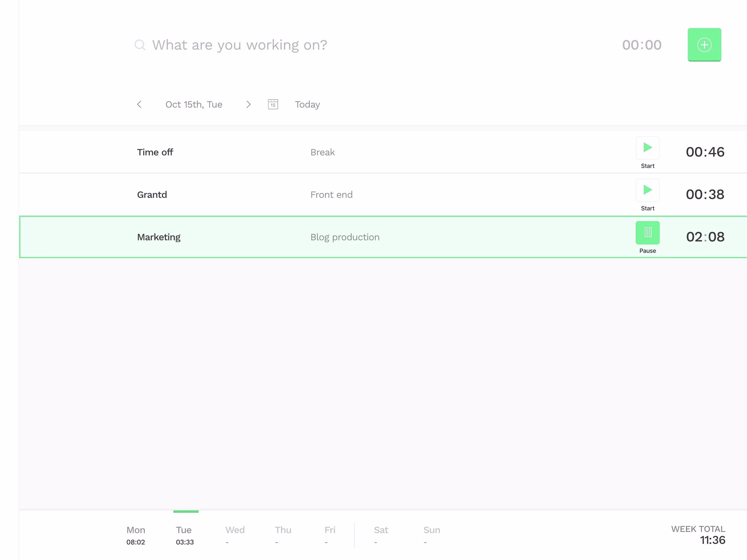Select the Fri day tab
Image resolution: width=747 pixels, height=560 pixels.
click(x=330, y=535)
